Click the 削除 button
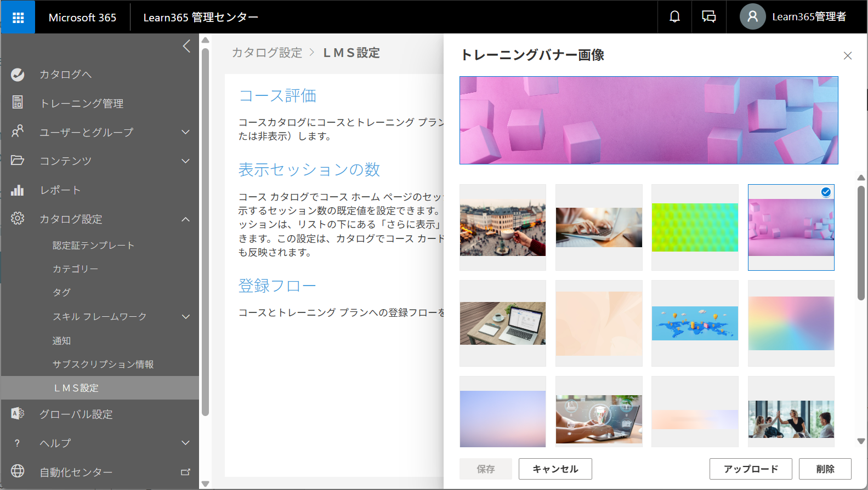Viewport: 868px width, 490px height. 825,469
